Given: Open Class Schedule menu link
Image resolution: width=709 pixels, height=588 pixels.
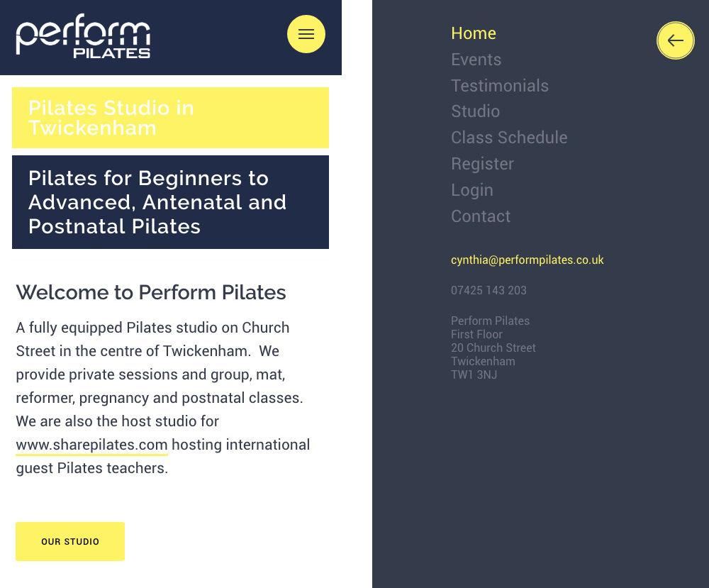Looking at the screenshot, I should tap(509, 138).
